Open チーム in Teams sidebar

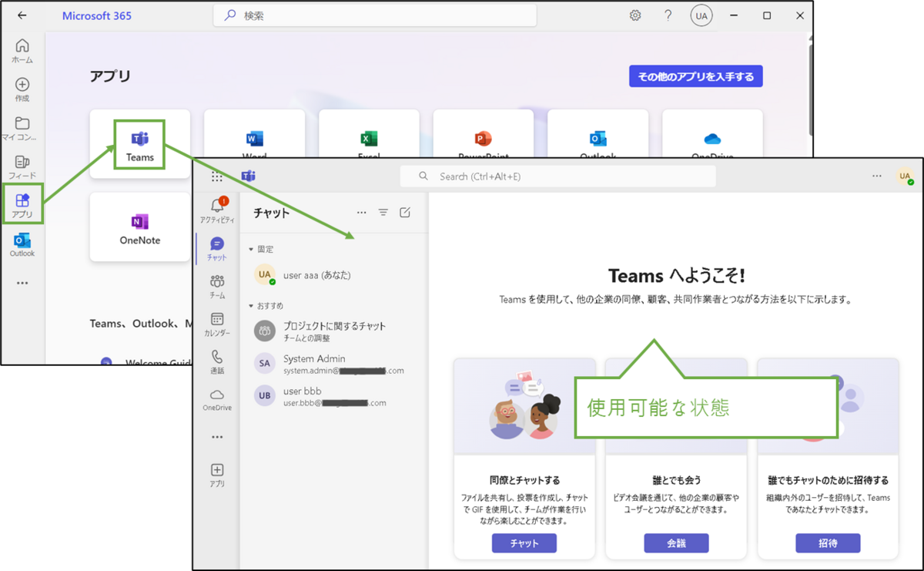tap(217, 287)
